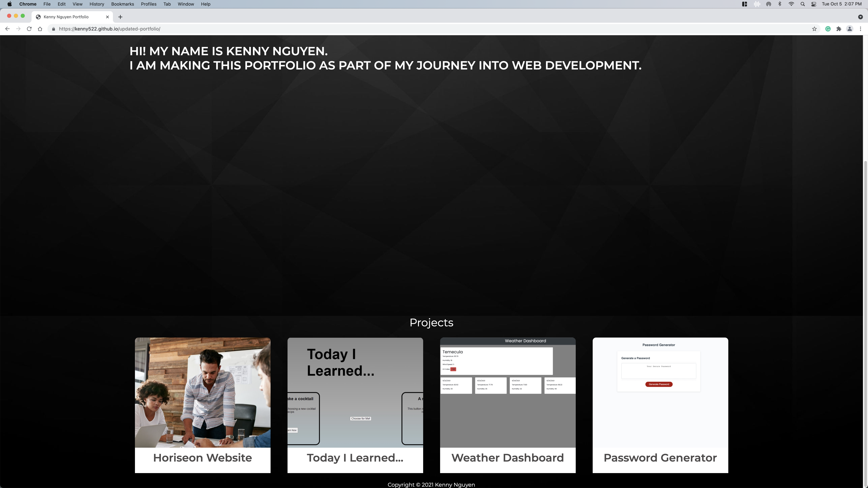View site info via lock icon
The width and height of the screenshot is (868, 488).
tap(53, 29)
